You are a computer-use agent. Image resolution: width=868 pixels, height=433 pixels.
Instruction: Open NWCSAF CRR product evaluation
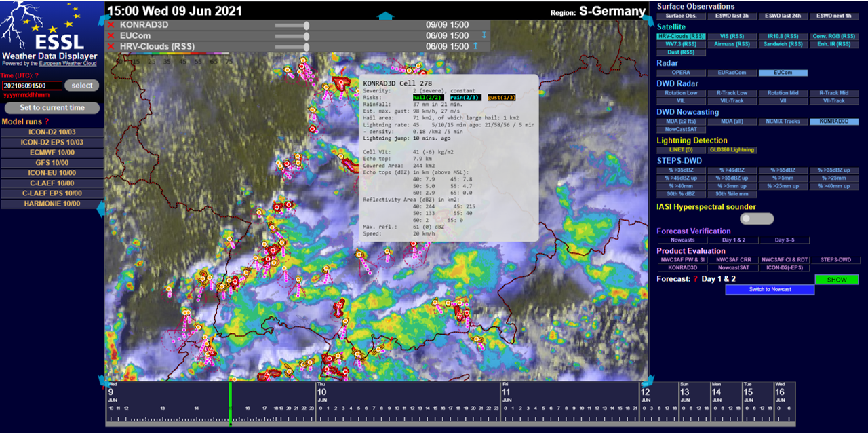pos(734,260)
